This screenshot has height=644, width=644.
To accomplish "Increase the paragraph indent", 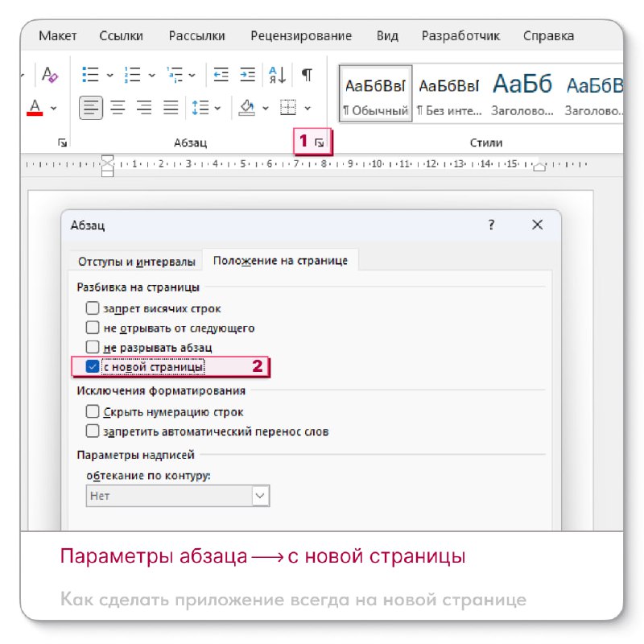I will 248,76.
